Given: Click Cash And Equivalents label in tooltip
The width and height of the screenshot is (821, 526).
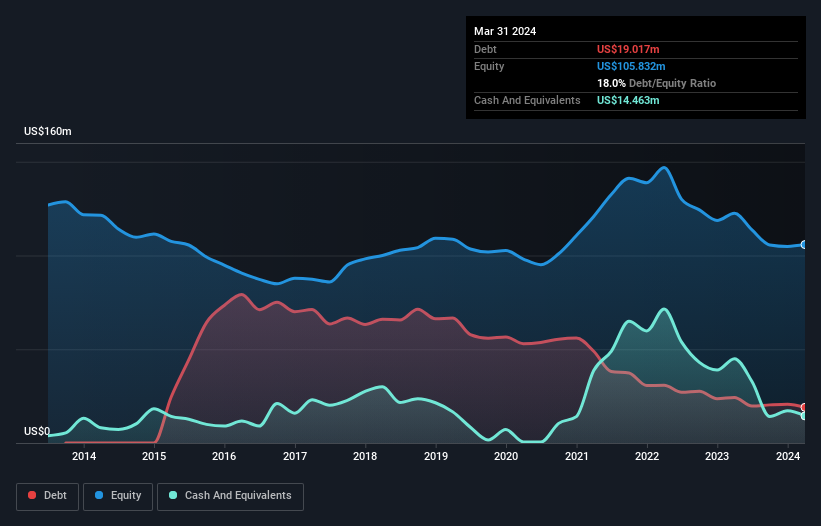Looking at the screenshot, I should point(527,100).
